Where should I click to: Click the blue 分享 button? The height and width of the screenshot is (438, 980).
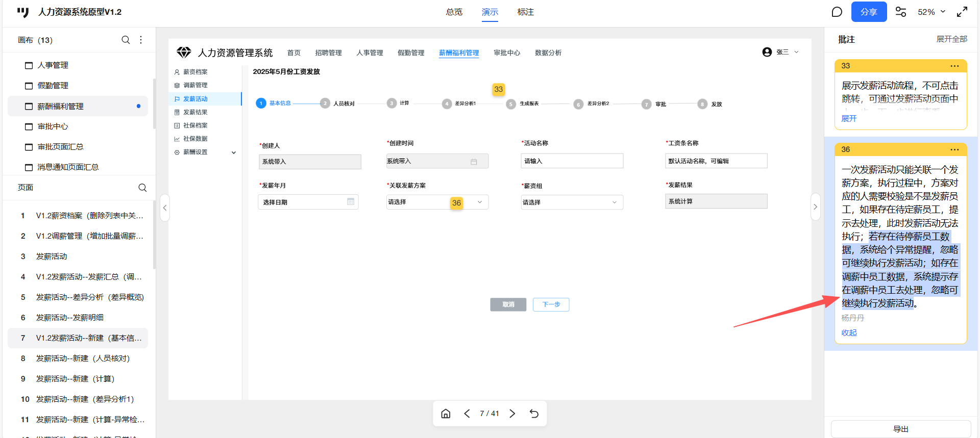869,12
